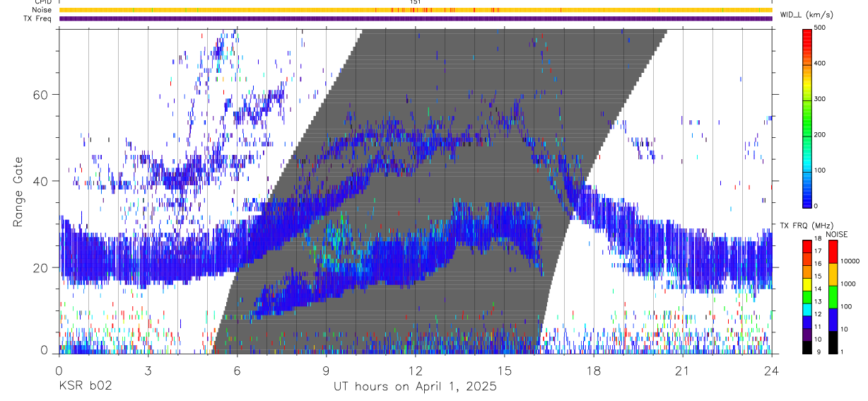Click the yellow 1000-10000 NOISE swatch

tap(833, 274)
